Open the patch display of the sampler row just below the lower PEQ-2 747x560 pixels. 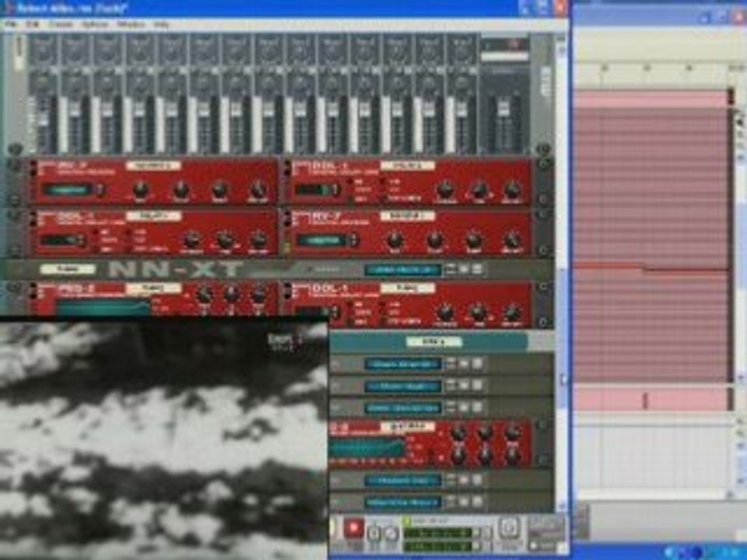[403, 481]
